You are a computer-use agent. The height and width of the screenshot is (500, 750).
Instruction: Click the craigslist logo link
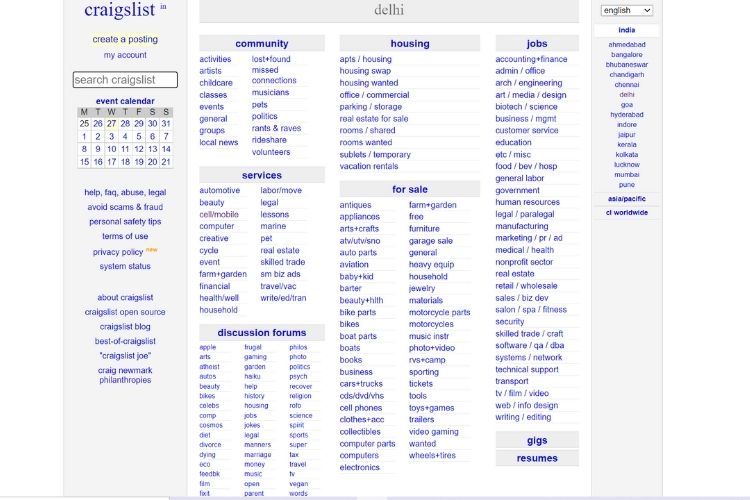click(x=120, y=10)
